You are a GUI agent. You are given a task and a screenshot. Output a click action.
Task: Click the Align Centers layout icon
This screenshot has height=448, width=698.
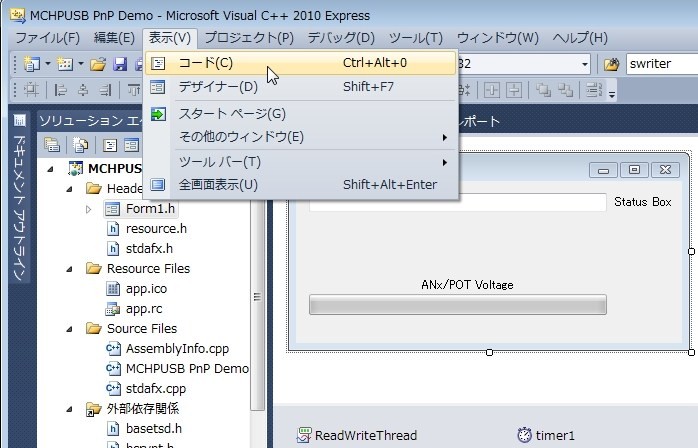point(83,90)
